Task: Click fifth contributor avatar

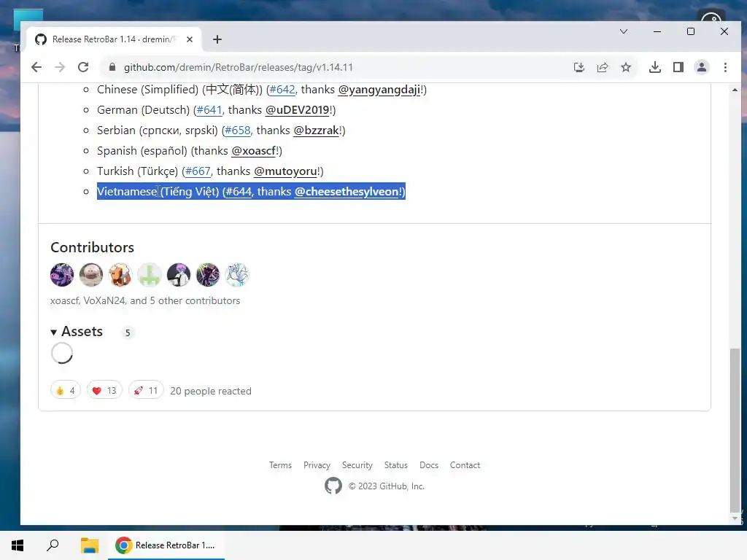Action: point(179,275)
